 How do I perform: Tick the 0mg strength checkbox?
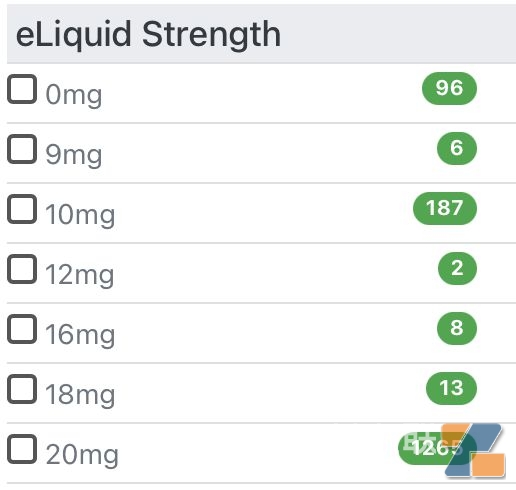pos(22,89)
